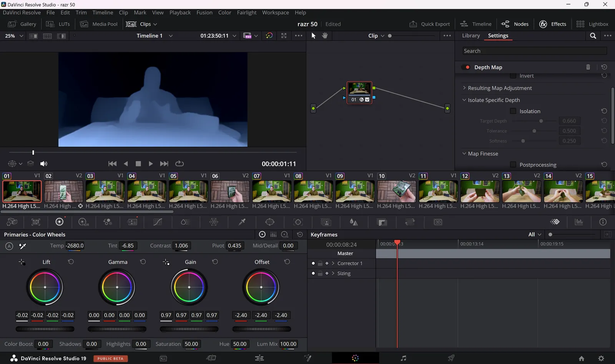Delete the Depth Map effect
The image size is (615, 364).
pyautogui.click(x=588, y=67)
